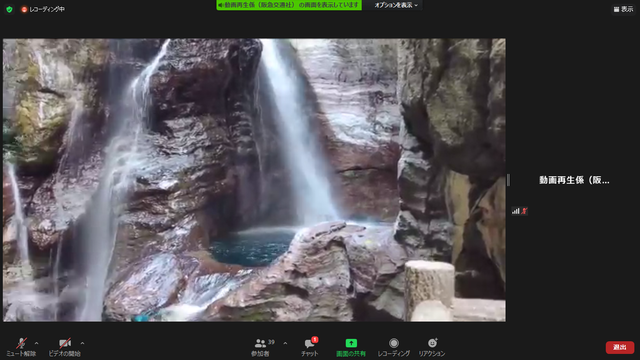Click the signal strength icon on participant tile
This screenshot has width=640, height=360.
[x=516, y=211]
